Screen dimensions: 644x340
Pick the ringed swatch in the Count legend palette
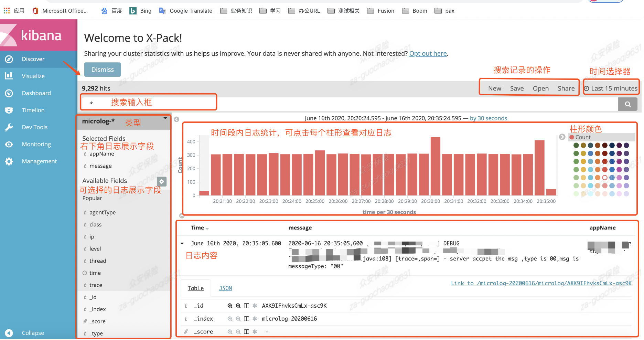click(x=604, y=178)
